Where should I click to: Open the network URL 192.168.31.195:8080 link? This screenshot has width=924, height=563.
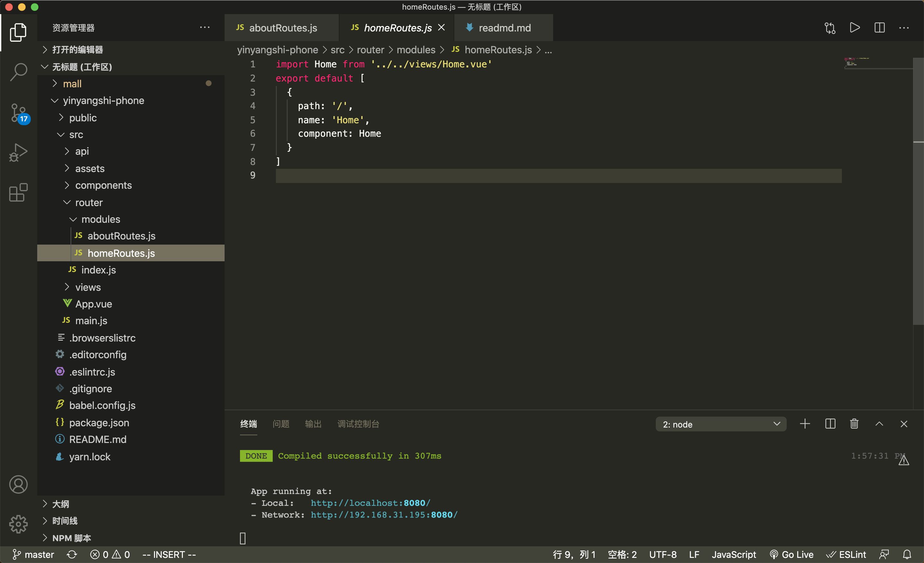384,515
